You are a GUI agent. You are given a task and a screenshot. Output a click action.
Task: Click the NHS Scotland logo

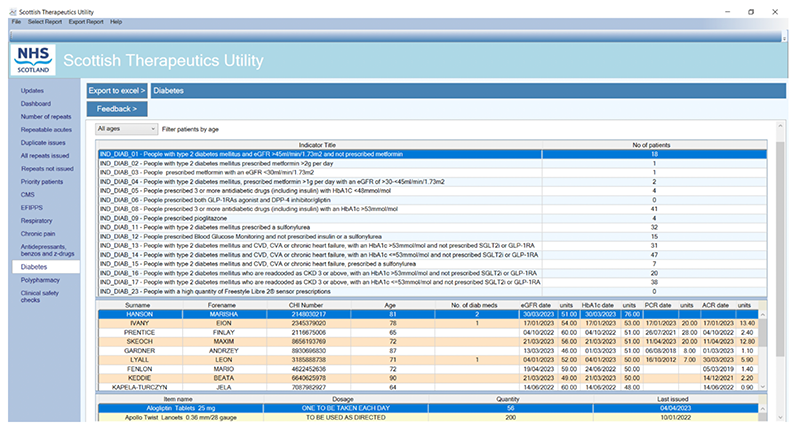click(x=32, y=59)
